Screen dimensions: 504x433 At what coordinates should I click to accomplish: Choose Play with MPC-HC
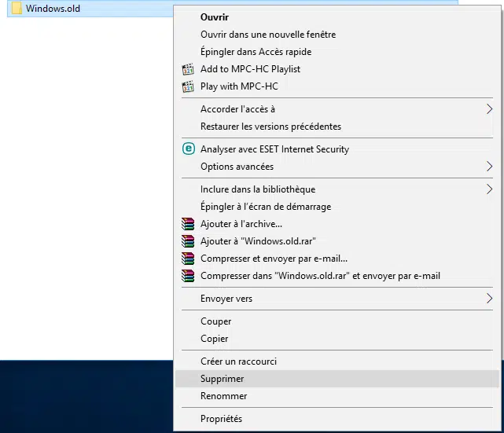click(x=337, y=86)
